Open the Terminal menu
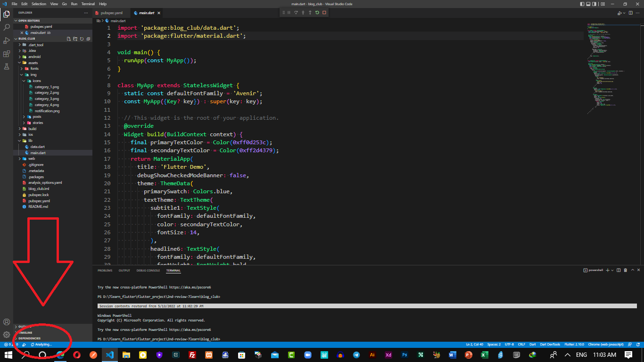 (88, 4)
